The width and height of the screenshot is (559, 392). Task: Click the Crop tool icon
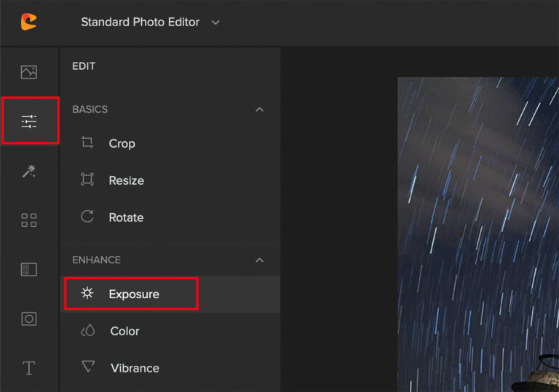coord(87,143)
